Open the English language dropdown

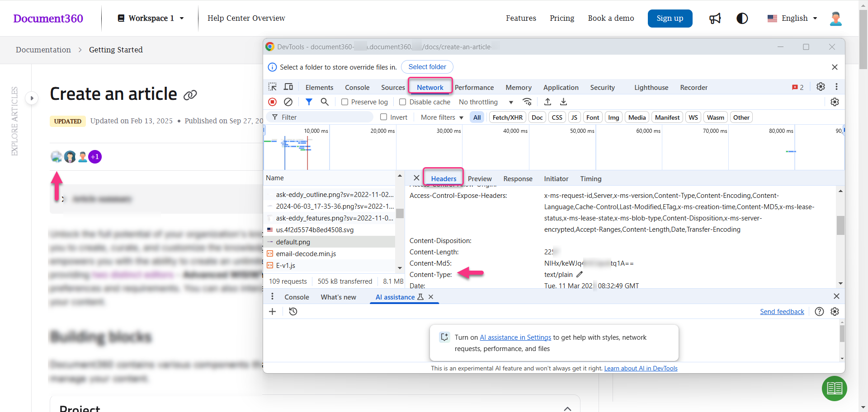(x=793, y=18)
